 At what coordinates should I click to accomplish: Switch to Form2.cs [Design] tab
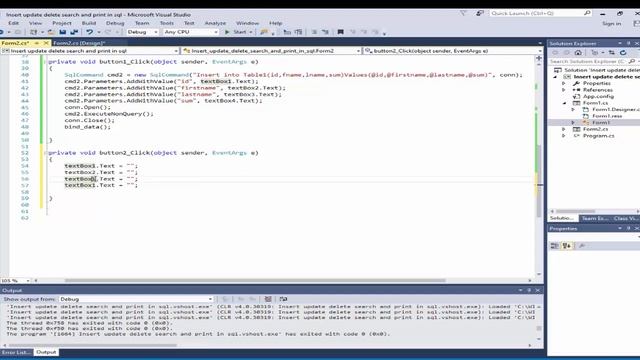point(79,43)
